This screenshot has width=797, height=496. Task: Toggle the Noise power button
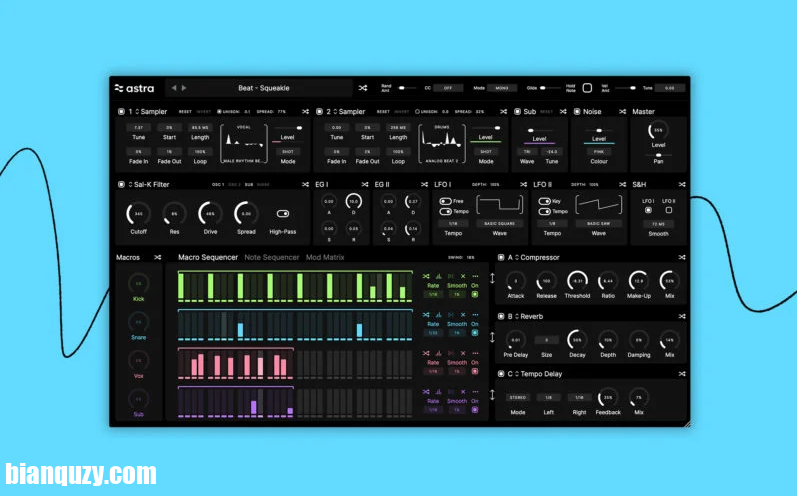coord(577,111)
